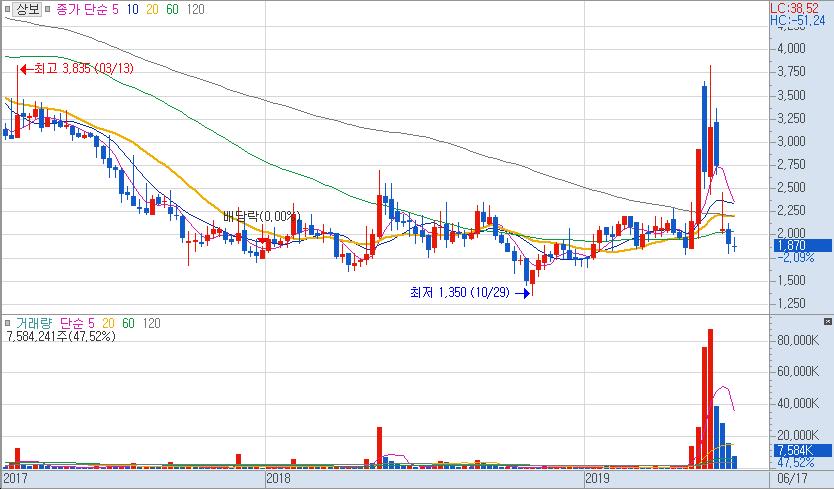Click the current price tag 1,870

[803, 245]
